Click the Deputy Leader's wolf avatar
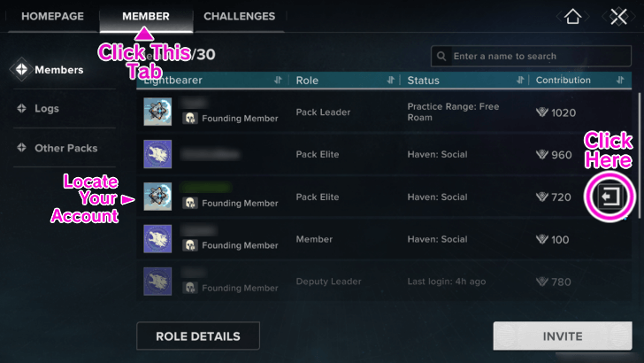This screenshot has height=363, width=644. [x=157, y=282]
